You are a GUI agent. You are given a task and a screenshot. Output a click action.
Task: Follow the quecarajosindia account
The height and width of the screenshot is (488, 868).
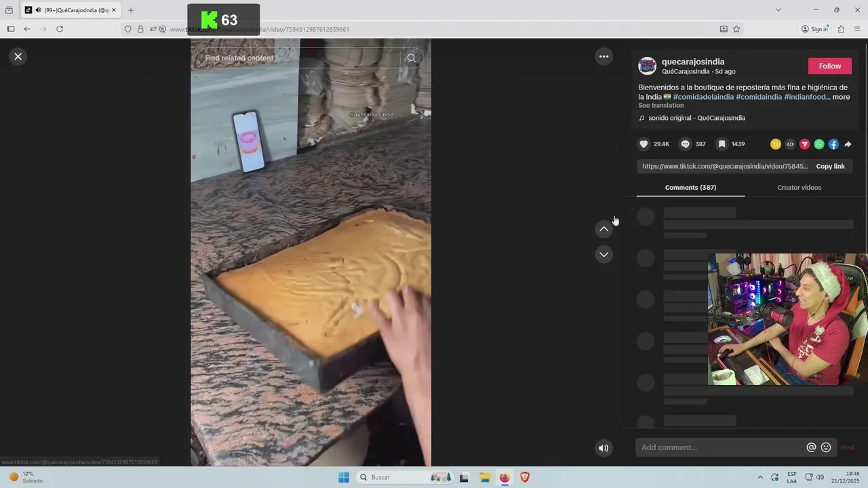[x=829, y=66]
